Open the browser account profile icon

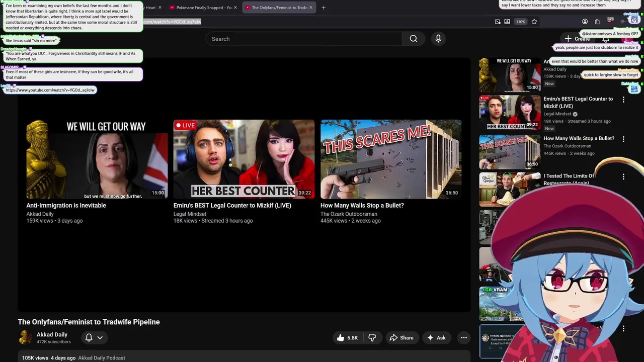[585, 22]
